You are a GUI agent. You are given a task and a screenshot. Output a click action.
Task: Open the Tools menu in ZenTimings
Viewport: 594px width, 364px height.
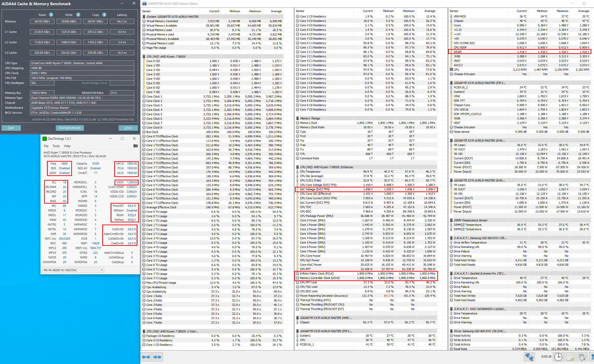click(x=56, y=146)
